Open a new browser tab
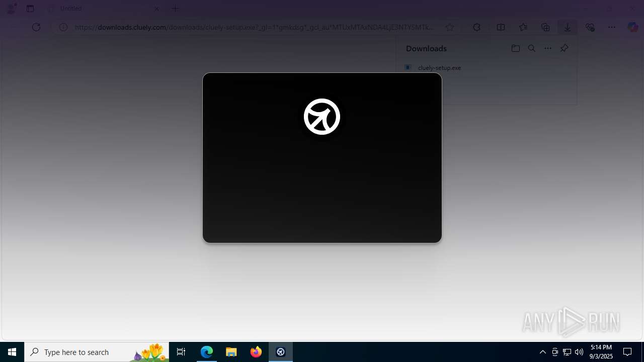This screenshot has width=644, height=362. pos(175,9)
